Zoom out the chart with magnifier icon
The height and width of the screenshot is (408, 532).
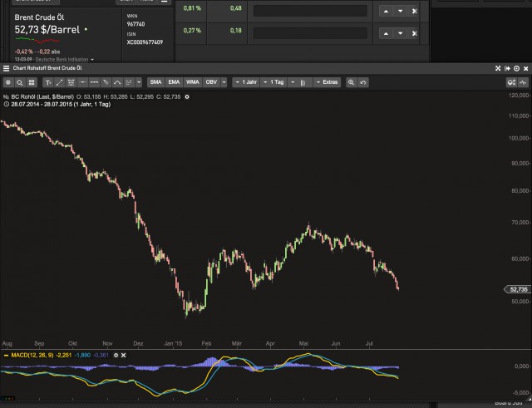[x=351, y=82]
